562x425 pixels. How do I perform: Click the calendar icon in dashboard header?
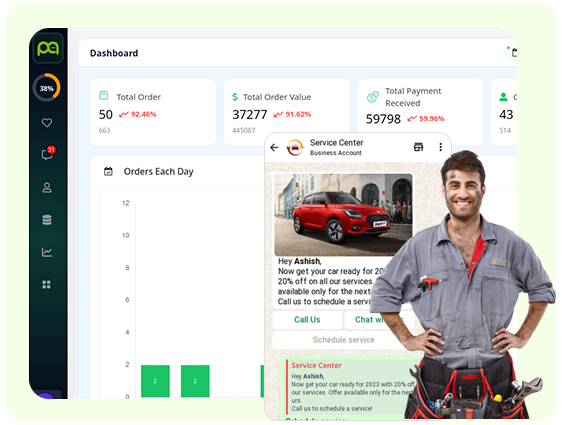[x=513, y=53]
